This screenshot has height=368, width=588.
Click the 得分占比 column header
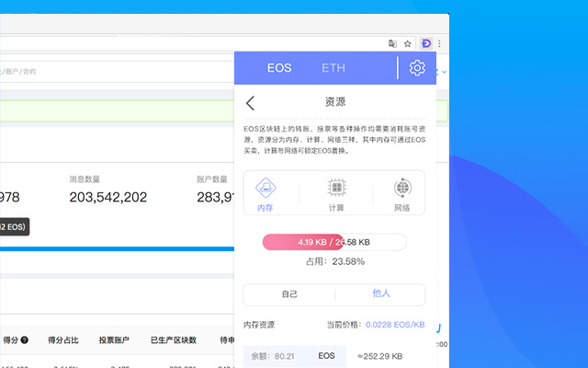click(x=63, y=340)
